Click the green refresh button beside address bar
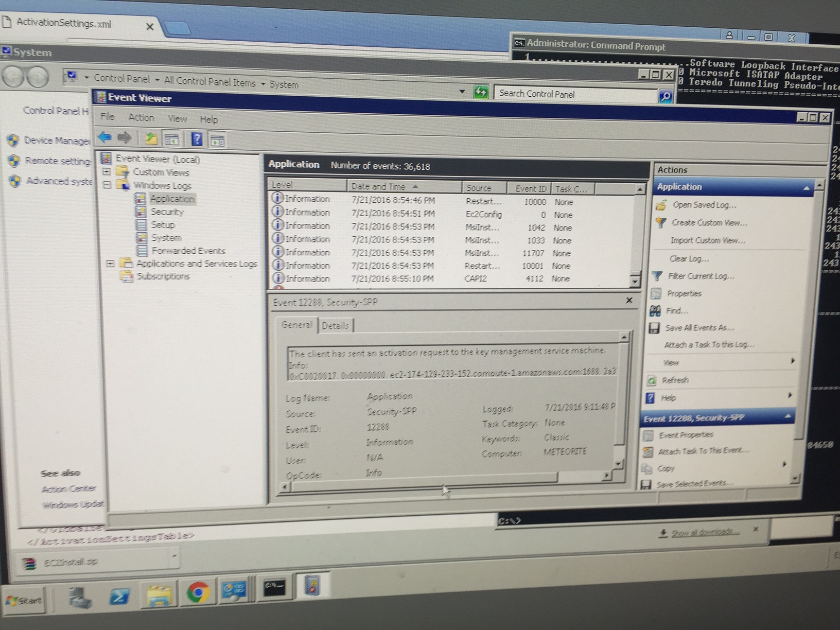The image size is (840, 630). (x=481, y=92)
